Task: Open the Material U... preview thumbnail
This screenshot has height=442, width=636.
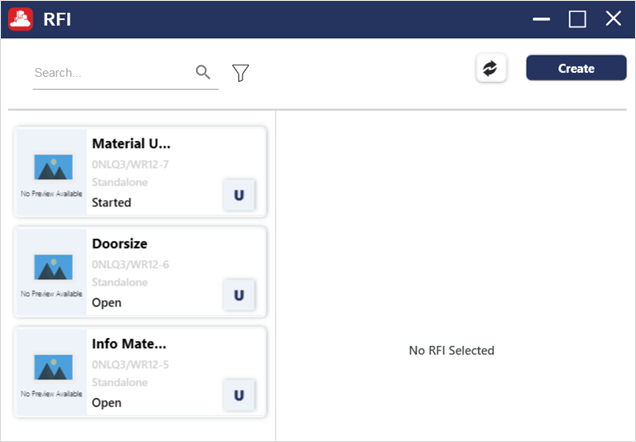Action: click(x=51, y=172)
